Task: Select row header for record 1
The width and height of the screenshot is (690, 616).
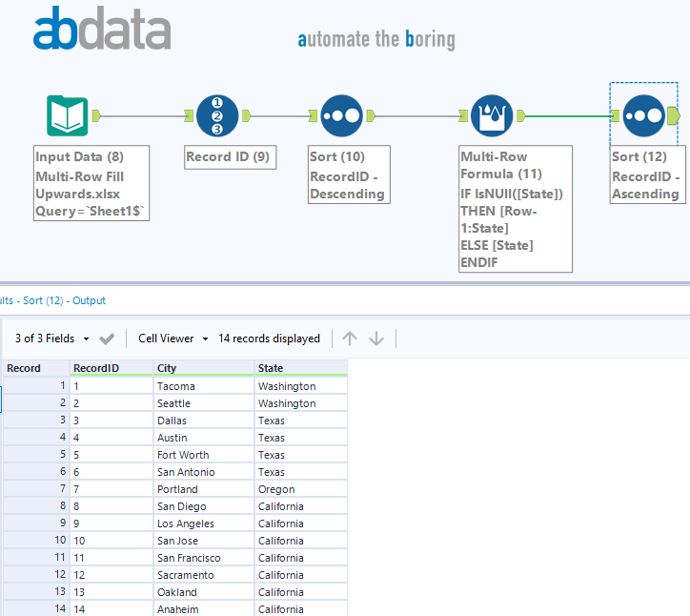Action: click(x=36, y=386)
